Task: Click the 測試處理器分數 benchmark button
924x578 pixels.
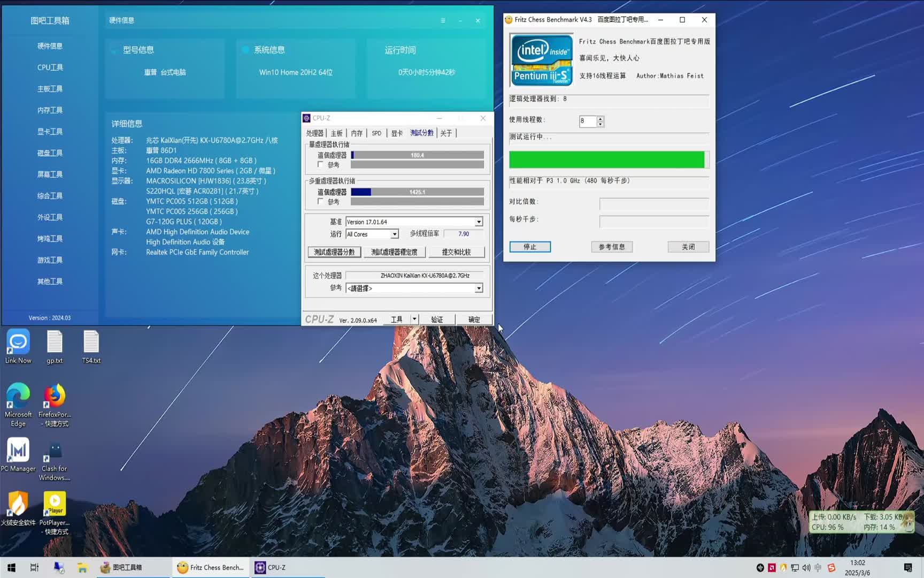Action: [334, 252]
